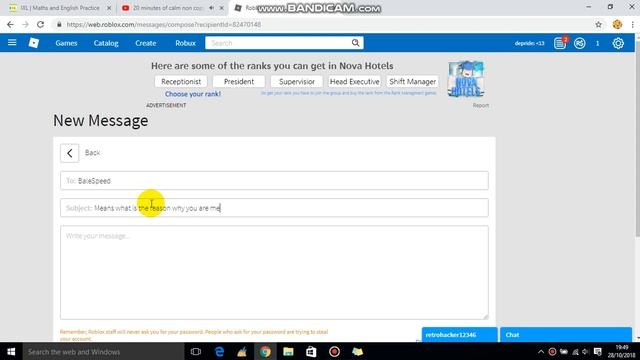Reload the current page
The width and height of the screenshot is (640, 360).
[40, 24]
